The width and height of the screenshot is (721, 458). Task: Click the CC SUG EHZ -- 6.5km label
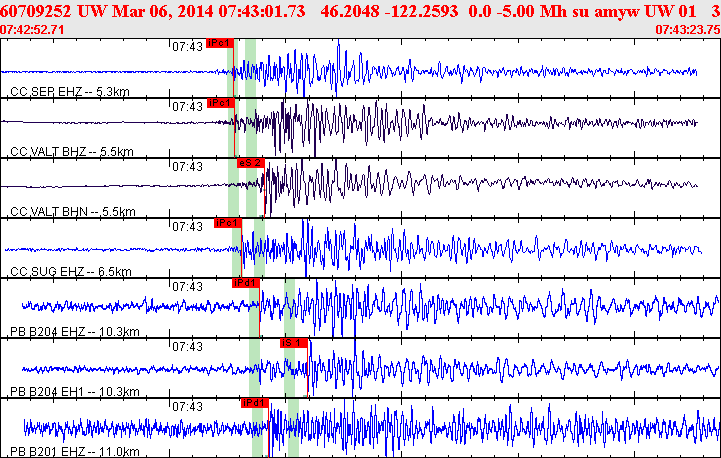point(71,271)
